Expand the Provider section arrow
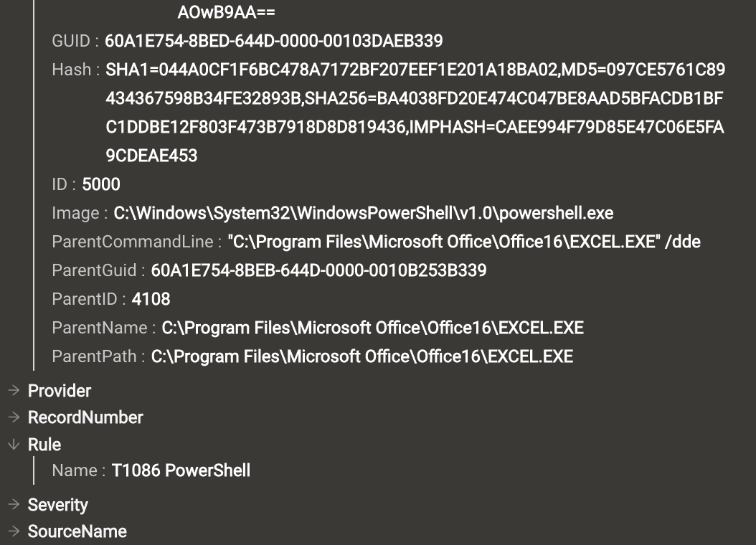 click(x=14, y=390)
